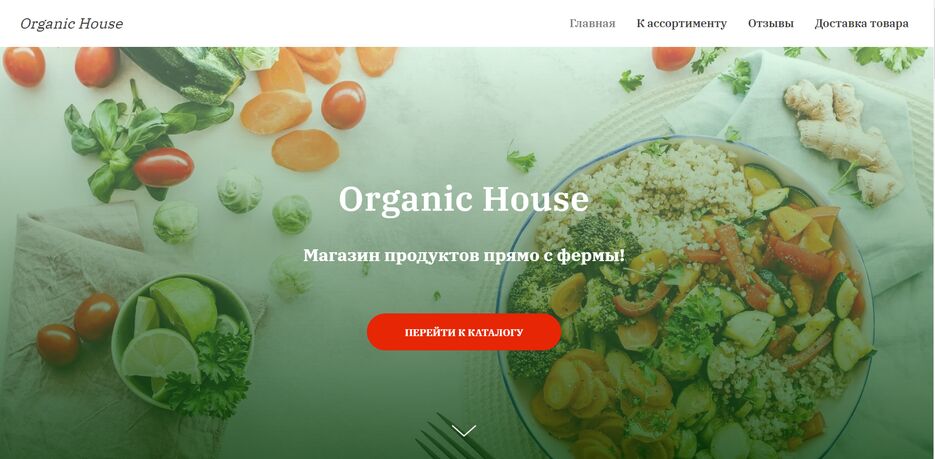
Task: Click the two cherry tomatoes beside lime bowl
Action: pyautogui.click(x=78, y=328)
